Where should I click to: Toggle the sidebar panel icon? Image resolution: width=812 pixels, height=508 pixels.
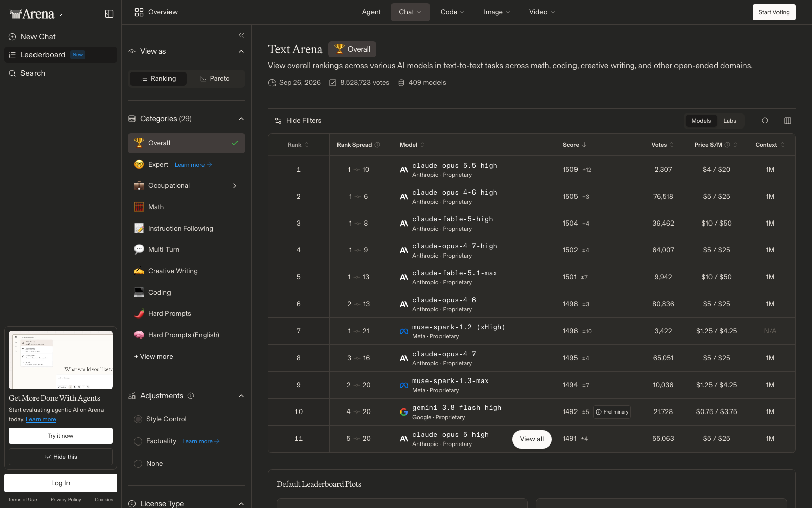coord(109,14)
